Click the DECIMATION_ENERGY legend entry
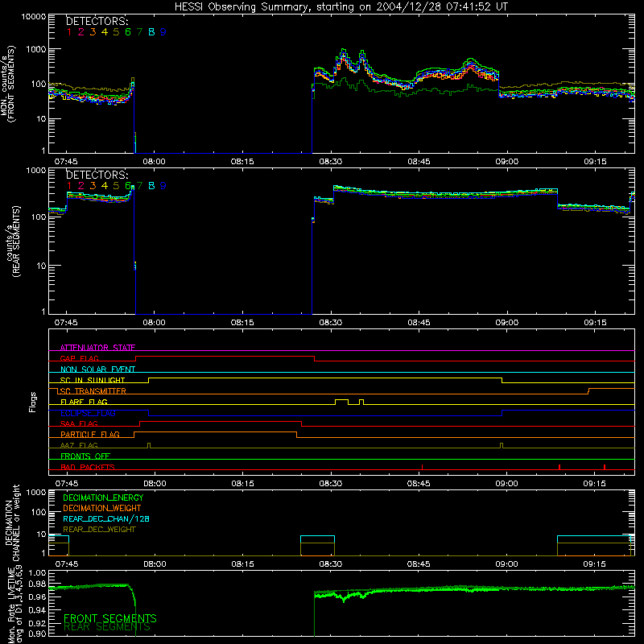The image size is (644, 644). coord(103,497)
